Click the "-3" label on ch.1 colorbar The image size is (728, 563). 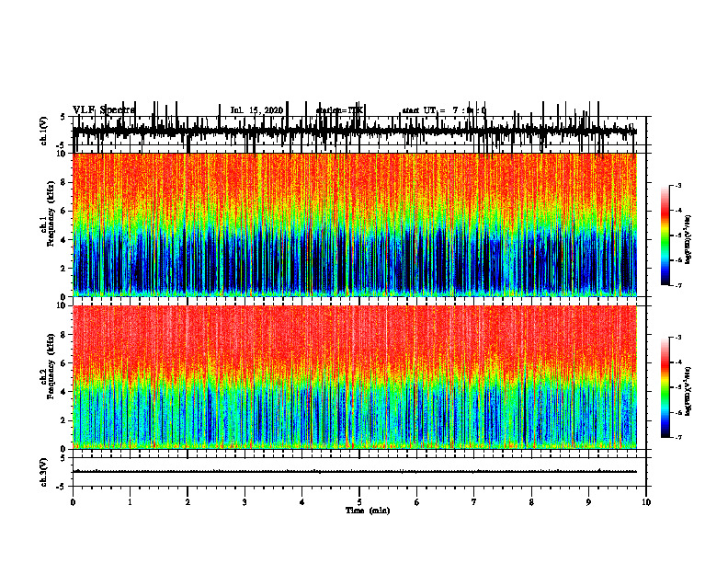[677, 185]
